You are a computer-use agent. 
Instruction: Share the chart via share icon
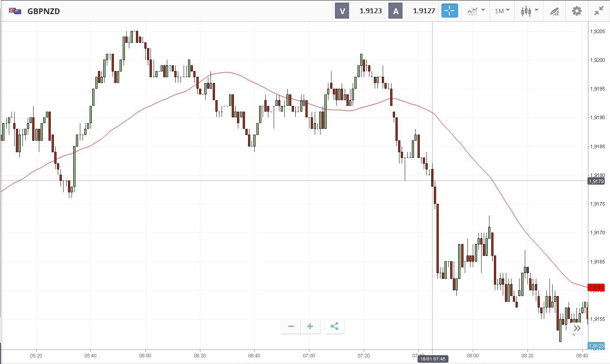(334, 326)
